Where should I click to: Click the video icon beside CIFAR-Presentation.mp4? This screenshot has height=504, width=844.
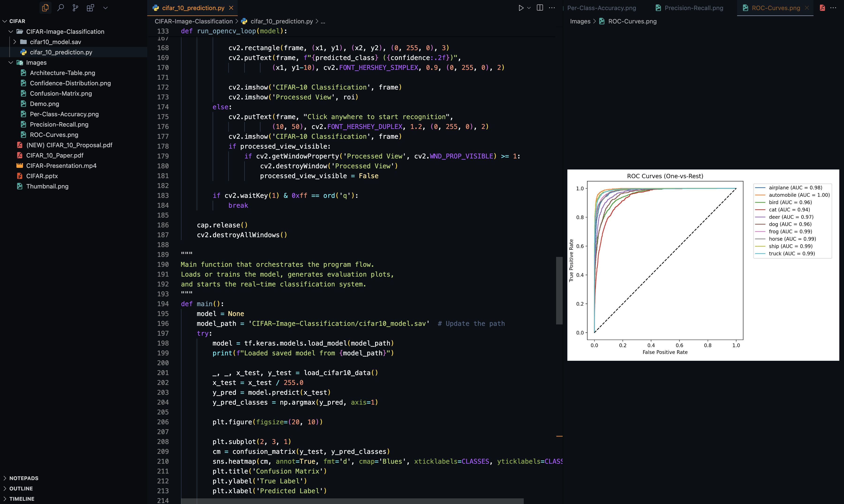(20, 165)
